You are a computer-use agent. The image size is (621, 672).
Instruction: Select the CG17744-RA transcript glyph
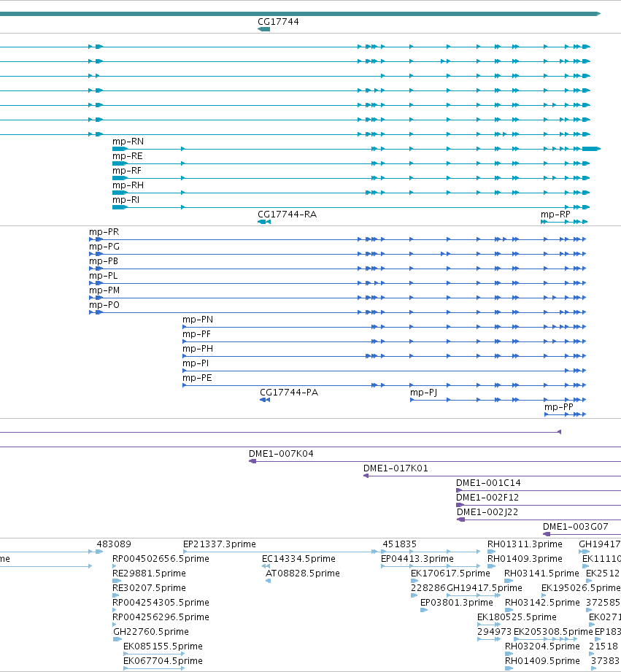[264, 222]
